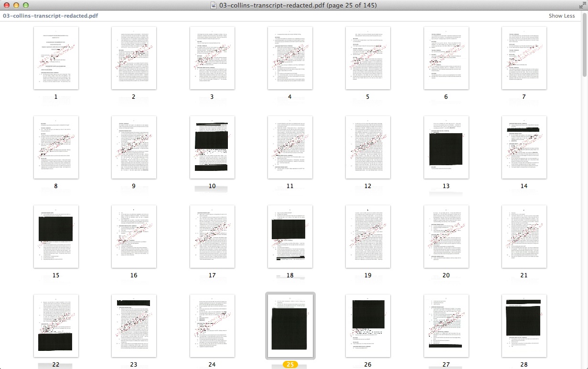
Task: Select page 26 thumbnail
Action: [x=368, y=326]
